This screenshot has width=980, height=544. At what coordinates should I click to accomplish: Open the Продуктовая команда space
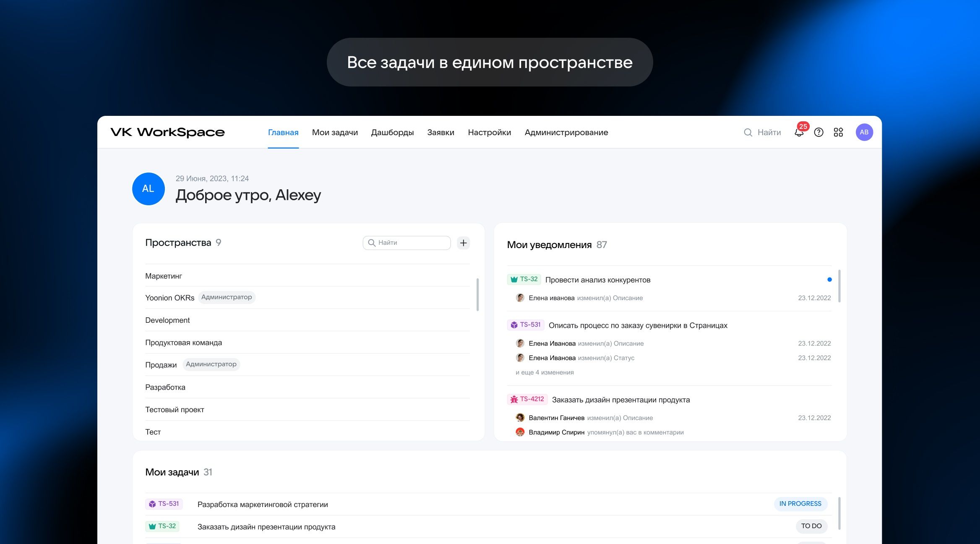[x=308, y=342]
